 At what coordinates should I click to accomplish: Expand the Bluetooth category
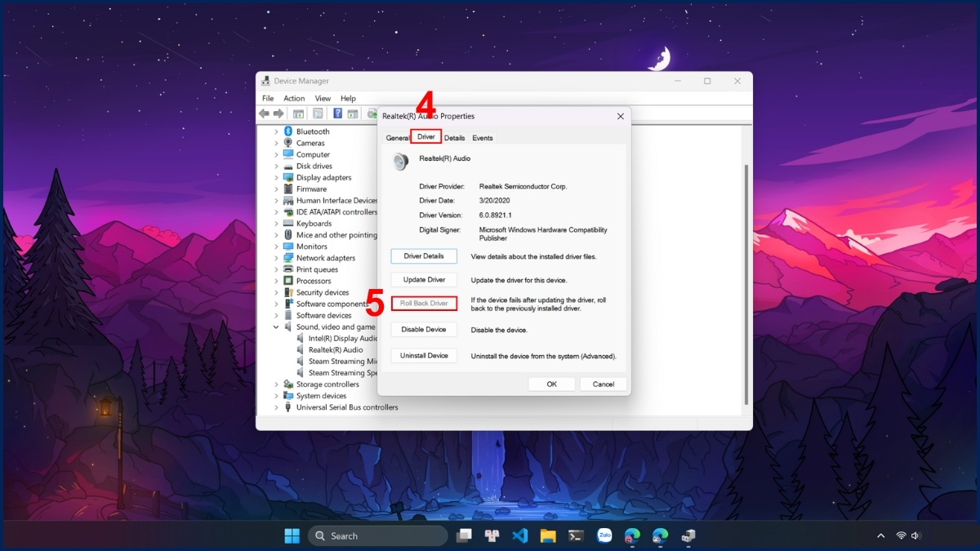click(x=277, y=131)
